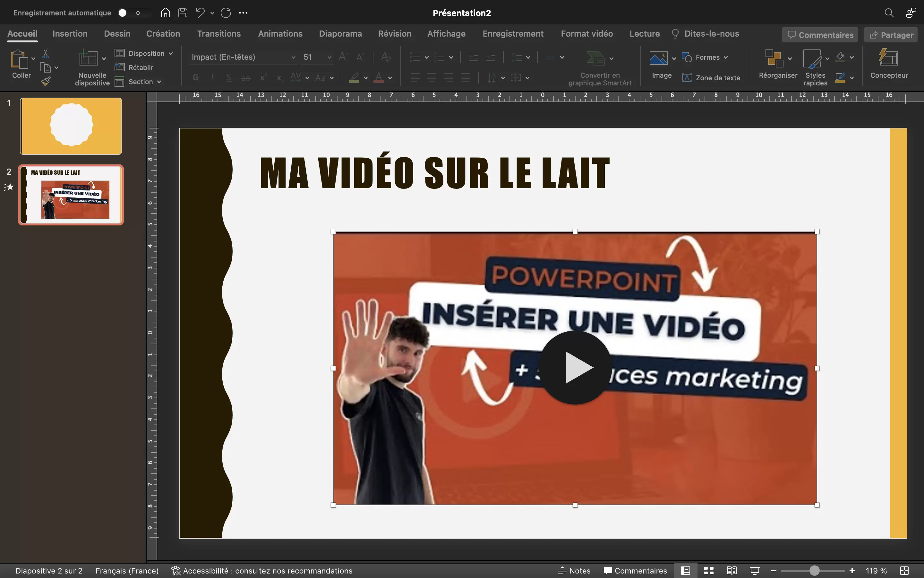924x578 pixels.
Task: Toggle subscript formatting
Action: click(x=279, y=78)
